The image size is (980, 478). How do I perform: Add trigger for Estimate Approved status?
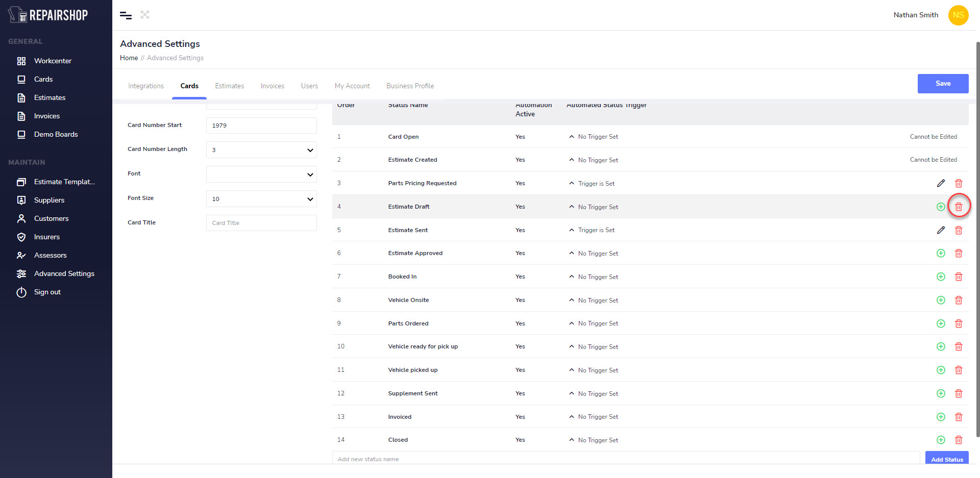pos(941,253)
